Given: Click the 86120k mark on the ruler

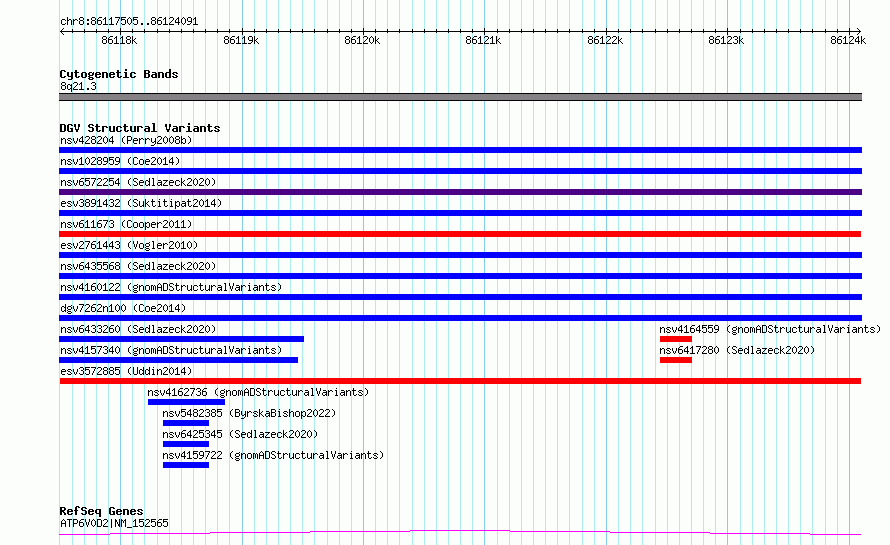Looking at the screenshot, I should click(361, 40).
